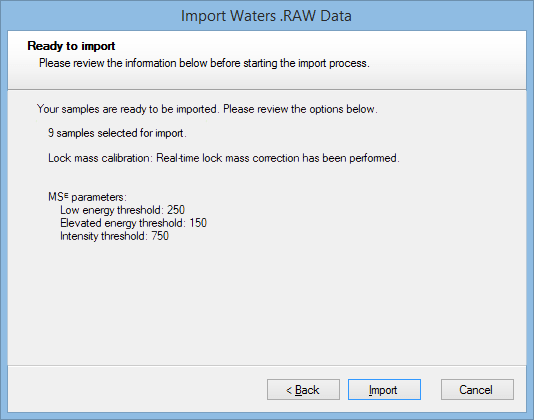This screenshot has height=420, width=534.
Task: Click the intensity threshold value 750
Action: tap(160, 236)
